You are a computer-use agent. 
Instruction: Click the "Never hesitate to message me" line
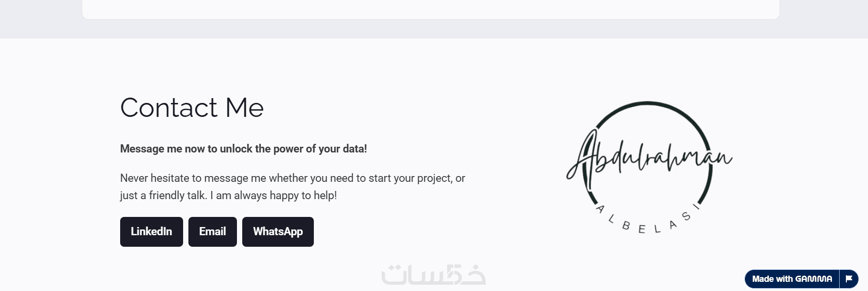pos(240,178)
